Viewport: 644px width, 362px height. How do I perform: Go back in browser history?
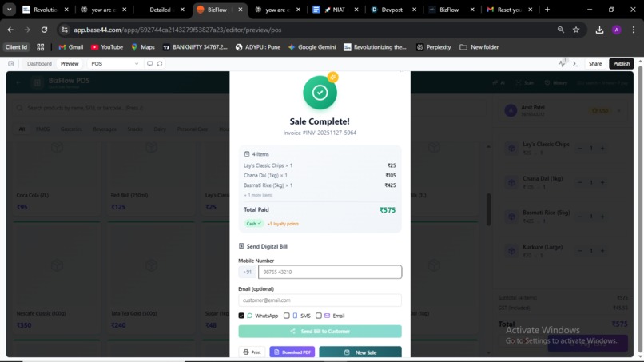click(10, 30)
